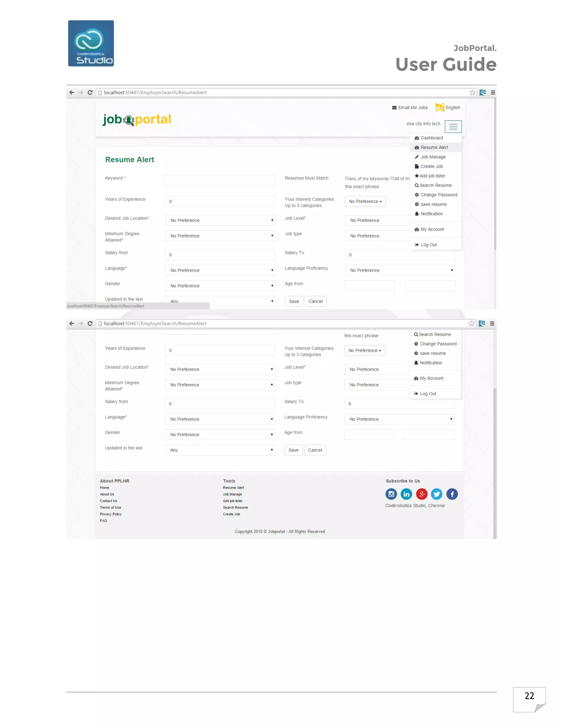Open My Account in the upper user menu
Screen dimensions: 563x728
pos(436,229)
